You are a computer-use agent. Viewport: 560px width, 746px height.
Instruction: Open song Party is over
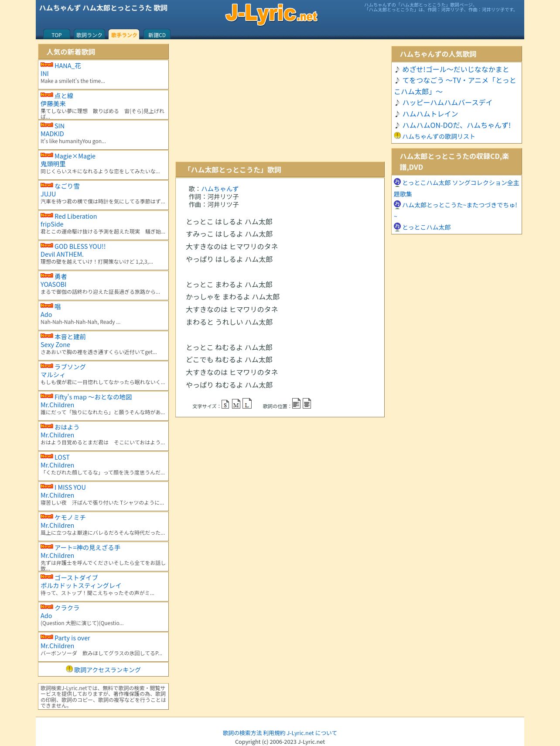[72, 638]
